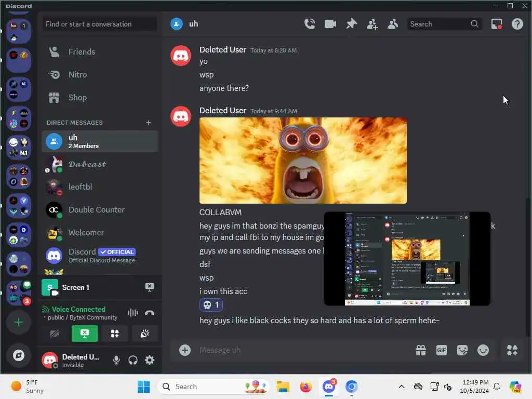Open the soundboard icon

tap(145, 334)
